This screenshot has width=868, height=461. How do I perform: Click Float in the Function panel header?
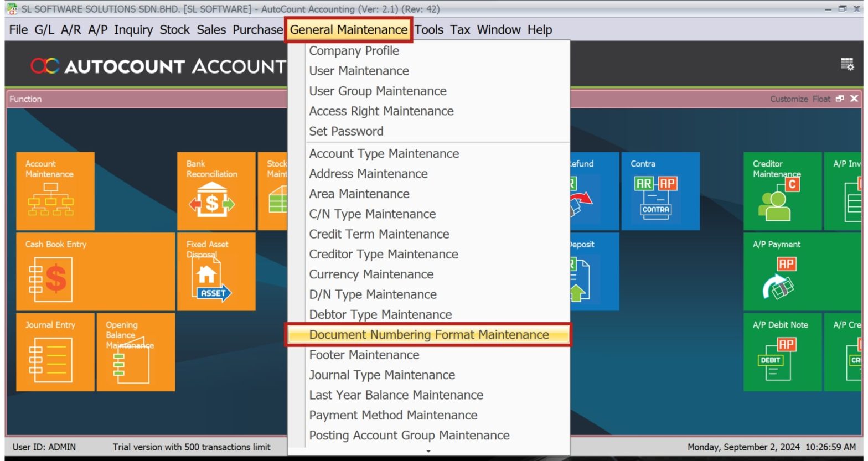tap(821, 99)
